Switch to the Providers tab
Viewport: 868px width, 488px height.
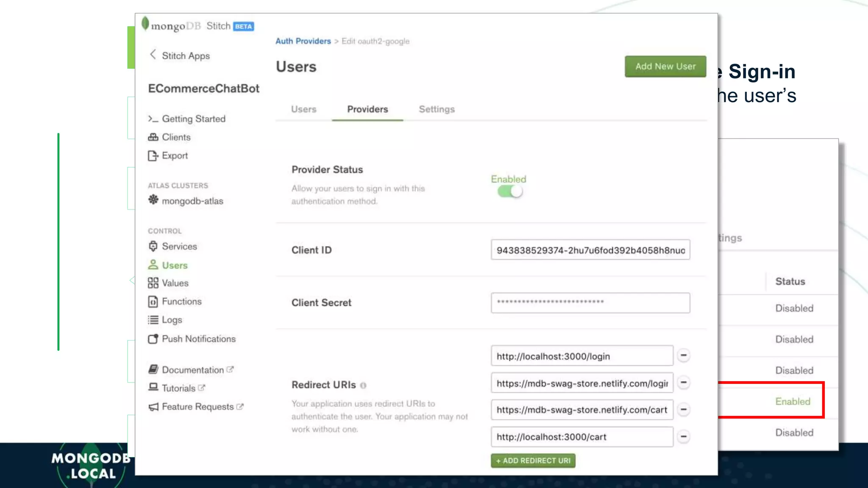pos(367,109)
